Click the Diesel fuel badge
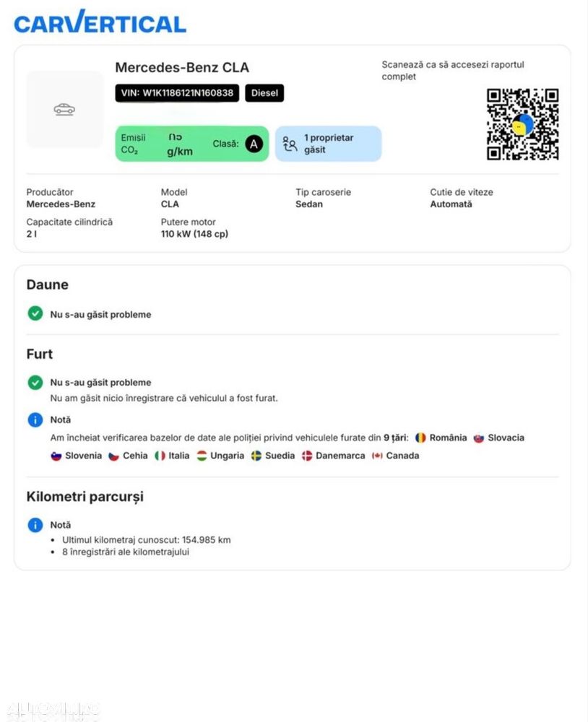This screenshot has height=722, width=588. [264, 93]
